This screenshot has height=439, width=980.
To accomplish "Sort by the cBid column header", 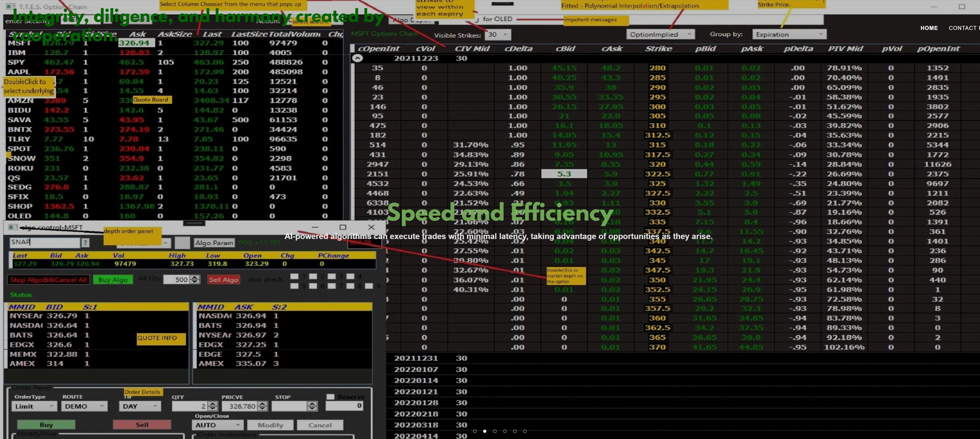I will tap(565, 49).
